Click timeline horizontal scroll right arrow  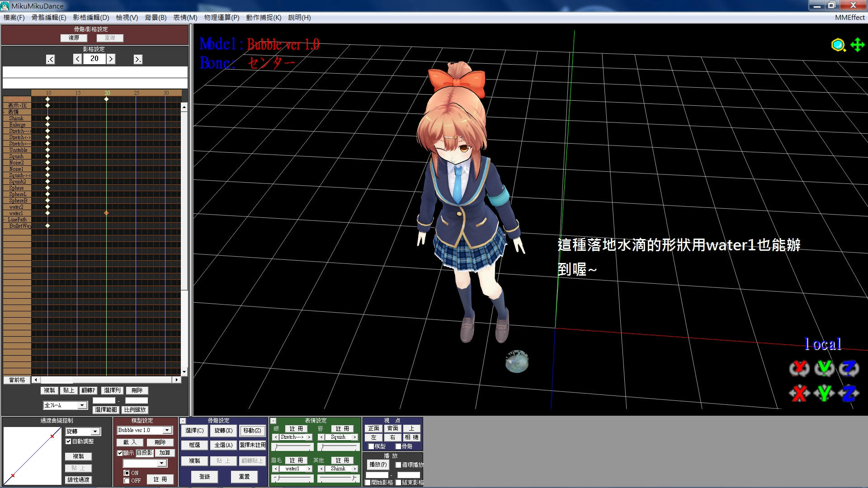(x=177, y=380)
